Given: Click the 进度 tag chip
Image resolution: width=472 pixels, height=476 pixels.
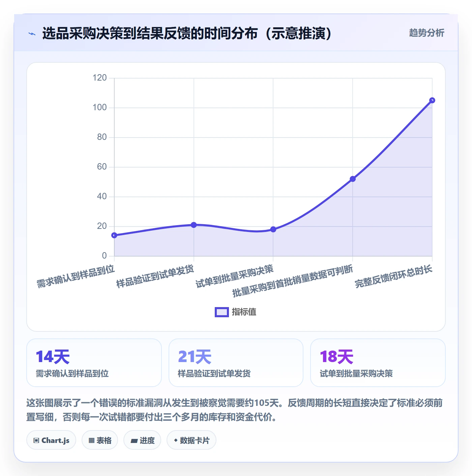Looking at the screenshot, I should pyautogui.click(x=142, y=440).
